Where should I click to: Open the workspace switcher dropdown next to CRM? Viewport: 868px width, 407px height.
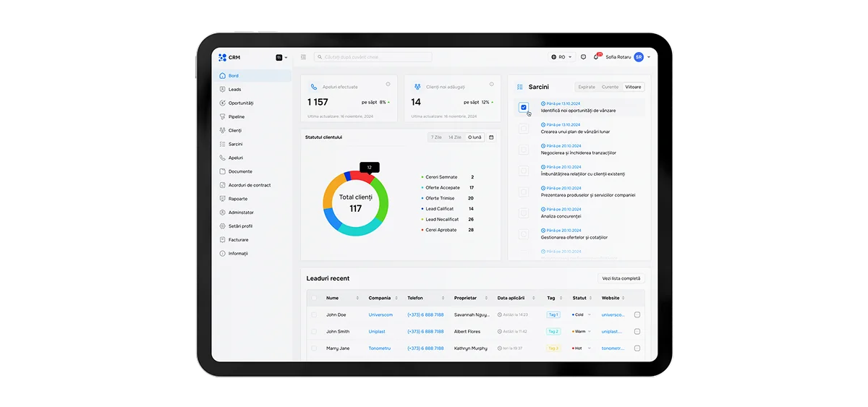281,57
